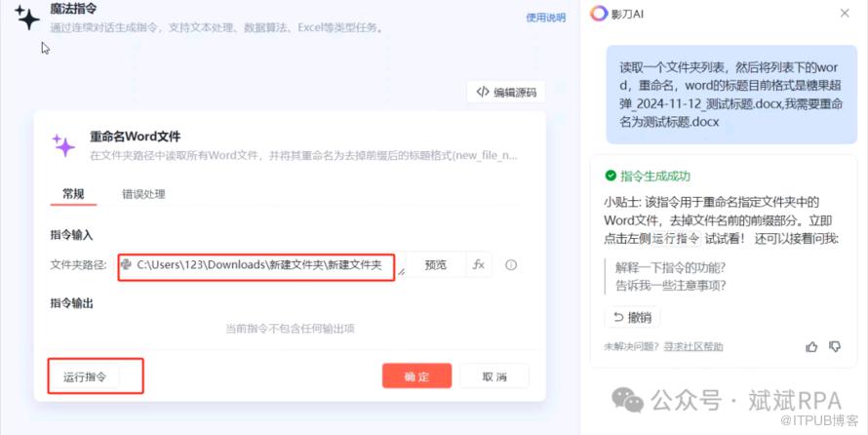
Task: Ask 告诉我一些注意事项? suggestion
Action: click(x=670, y=286)
